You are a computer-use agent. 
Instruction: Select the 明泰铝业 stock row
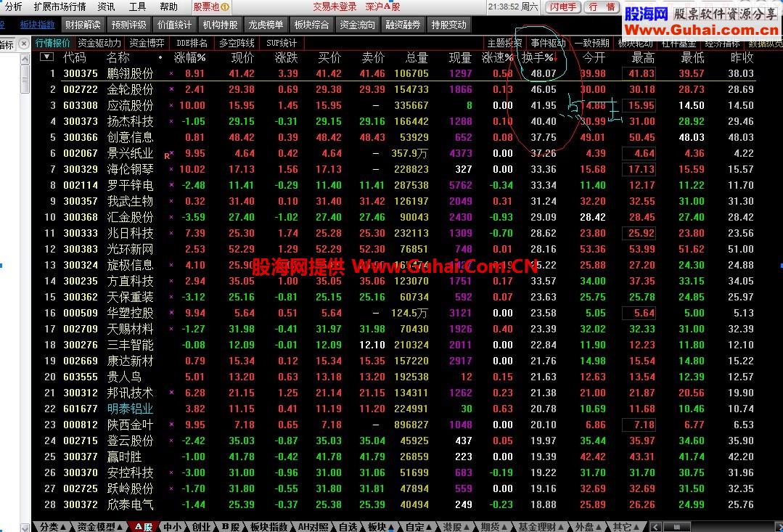tap(394, 409)
